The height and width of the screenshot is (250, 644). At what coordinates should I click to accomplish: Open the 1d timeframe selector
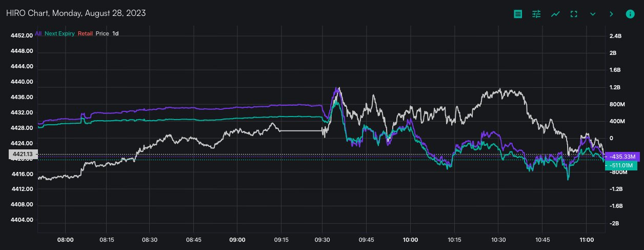coord(115,33)
